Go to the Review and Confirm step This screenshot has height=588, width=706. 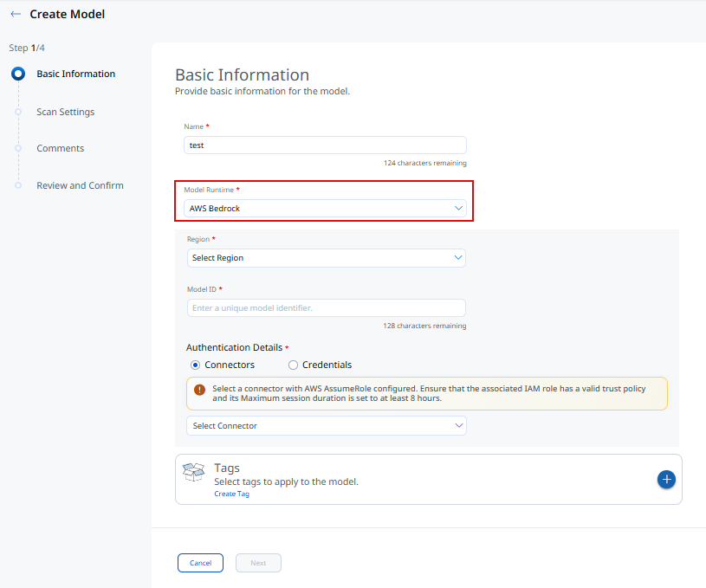[x=81, y=185]
